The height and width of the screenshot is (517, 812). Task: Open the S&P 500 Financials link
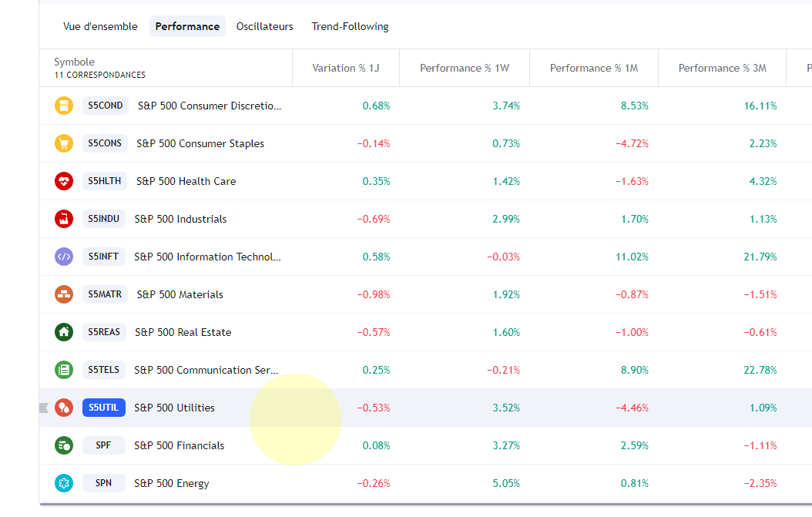pyautogui.click(x=180, y=445)
